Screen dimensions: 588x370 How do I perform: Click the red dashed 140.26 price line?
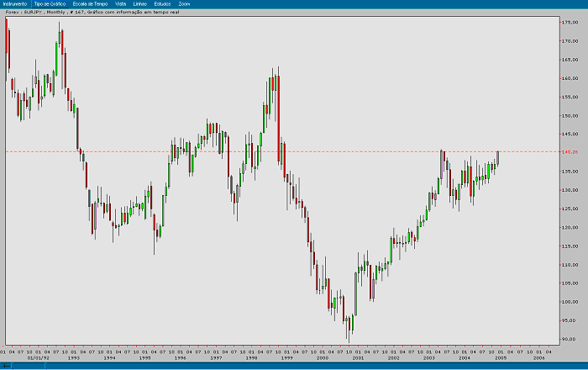282,152
